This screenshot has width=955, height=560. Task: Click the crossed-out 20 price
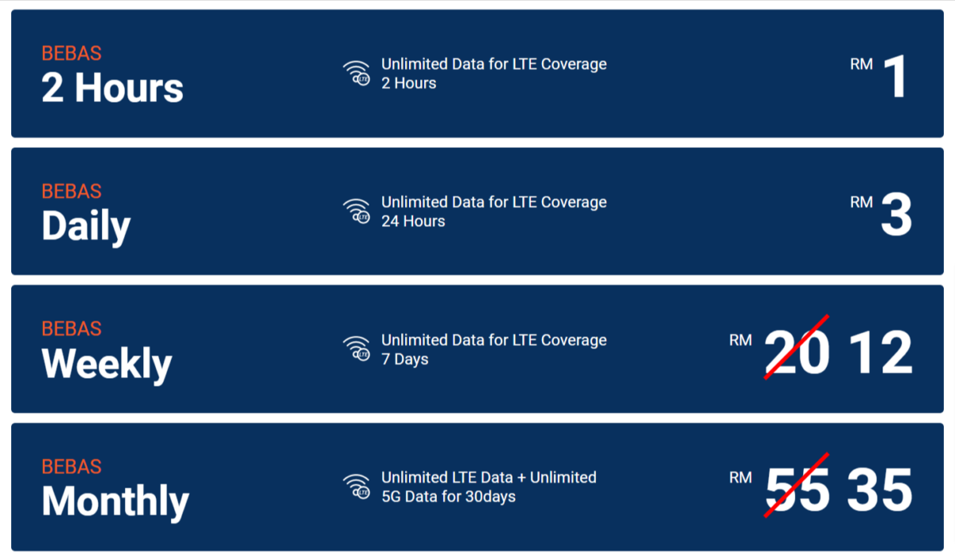(x=797, y=353)
